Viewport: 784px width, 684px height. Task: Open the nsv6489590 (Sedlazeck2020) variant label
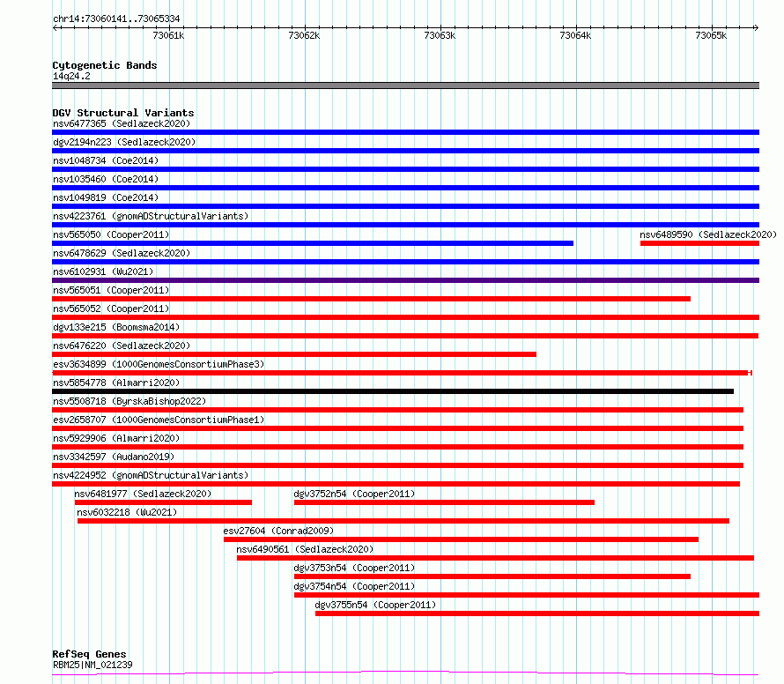pyautogui.click(x=708, y=234)
